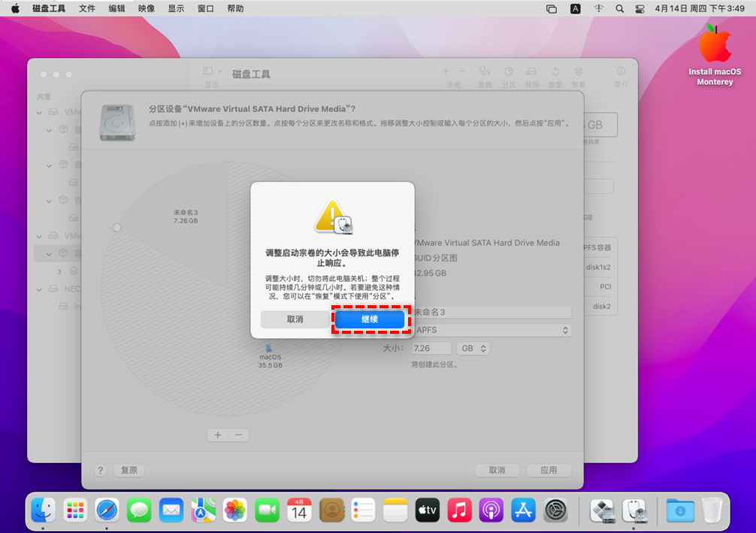
Task: Open the APFS format dropdown
Action: 493,330
